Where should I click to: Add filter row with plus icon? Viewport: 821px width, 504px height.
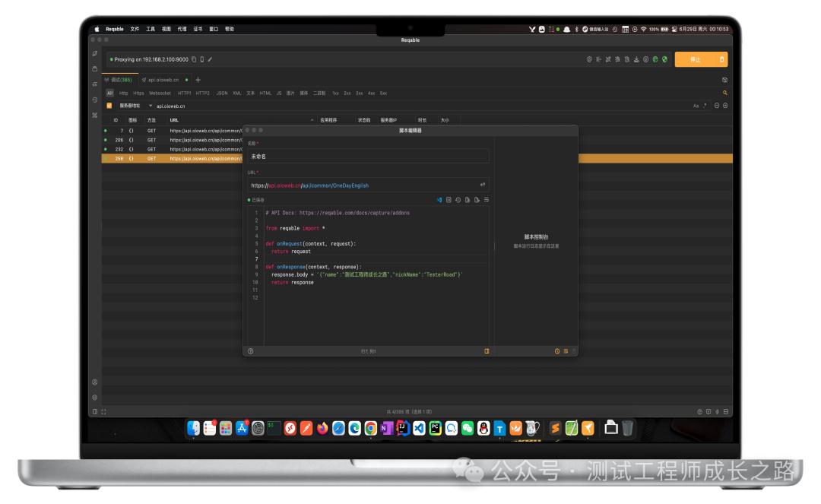(725, 106)
